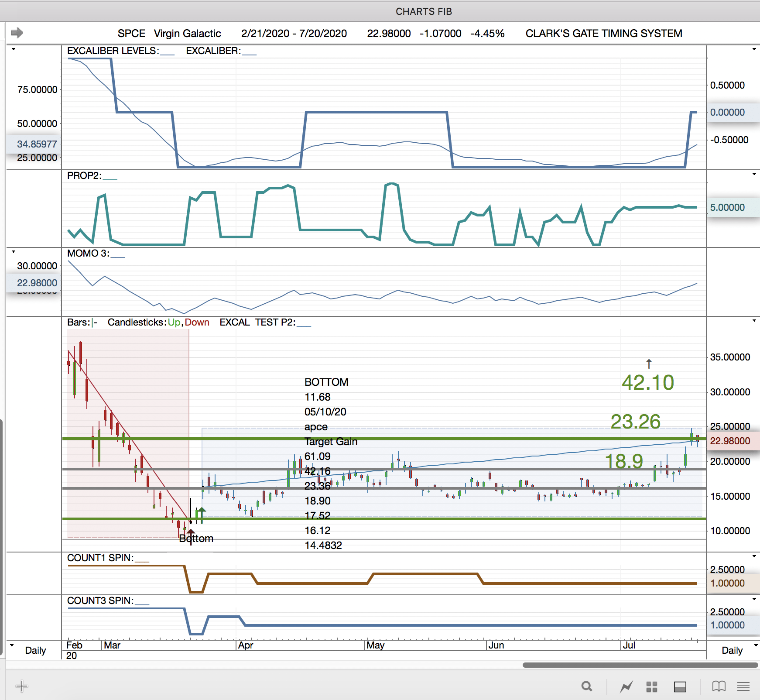Click the Jul marker on time axis
This screenshot has width=760, height=700.
pos(629,645)
